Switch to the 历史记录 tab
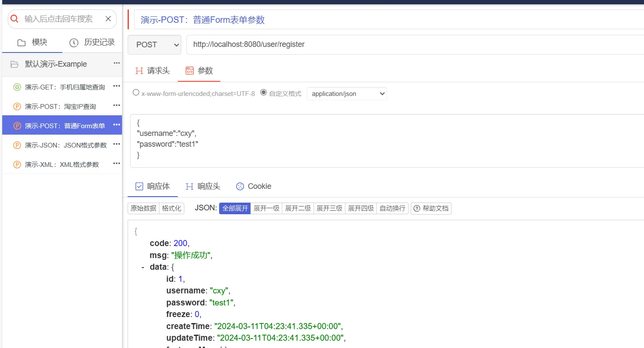This screenshot has height=348, width=644. click(92, 42)
